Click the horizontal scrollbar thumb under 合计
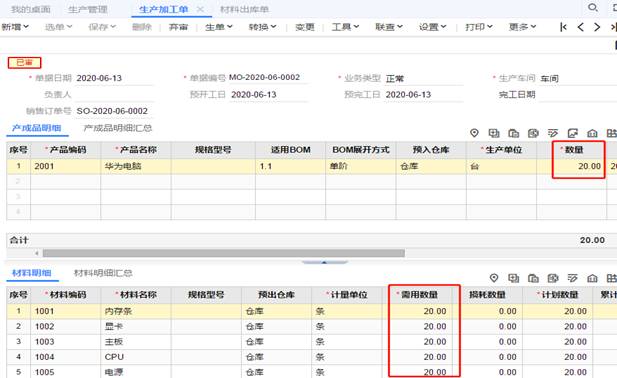The width and height of the screenshot is (617, 378). pyautogui.click(x=224, y=253)
